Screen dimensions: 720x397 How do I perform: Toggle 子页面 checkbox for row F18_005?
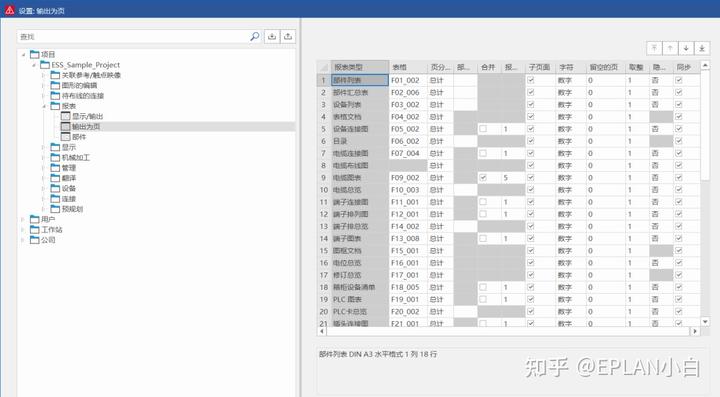(531, 287)
